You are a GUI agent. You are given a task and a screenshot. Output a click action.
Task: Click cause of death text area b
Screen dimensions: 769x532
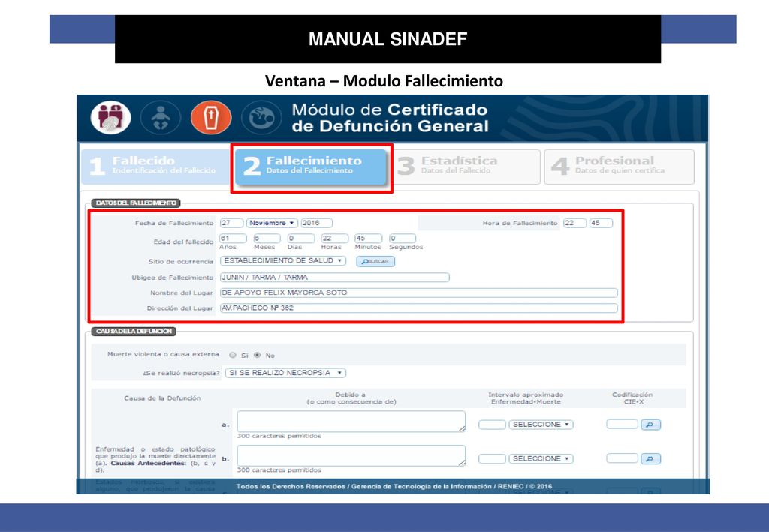(x=351, y=455)
